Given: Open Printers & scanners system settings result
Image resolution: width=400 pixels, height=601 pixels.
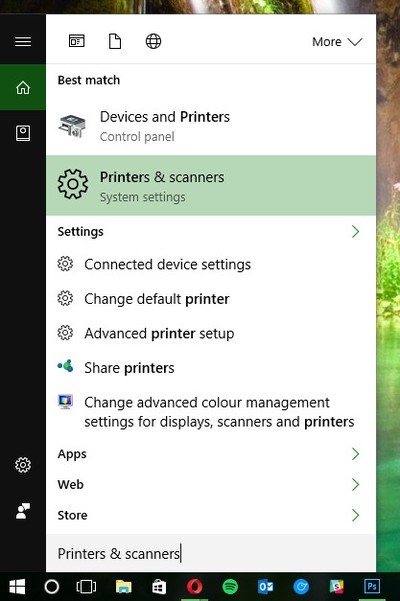Looking at the screenshot, I should tap(211, 185).
